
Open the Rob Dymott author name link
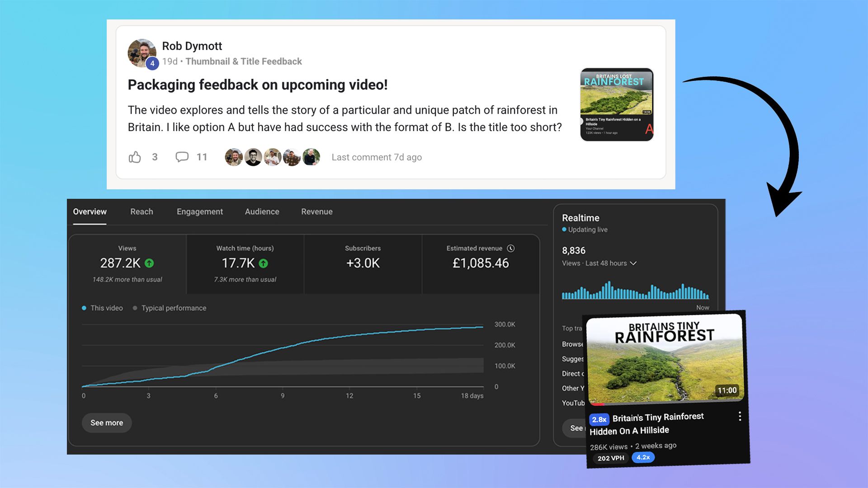point(192,46)
